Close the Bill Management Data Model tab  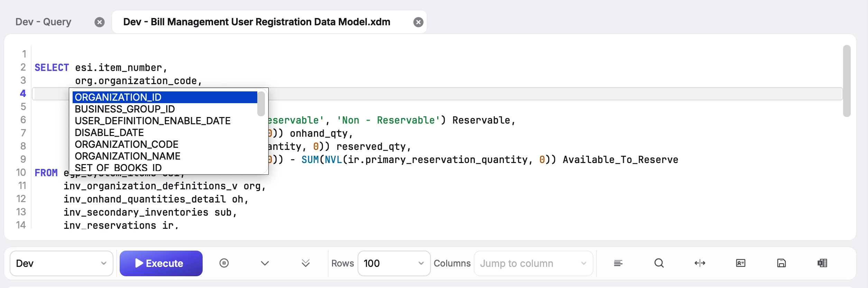(x=418, y=22)
